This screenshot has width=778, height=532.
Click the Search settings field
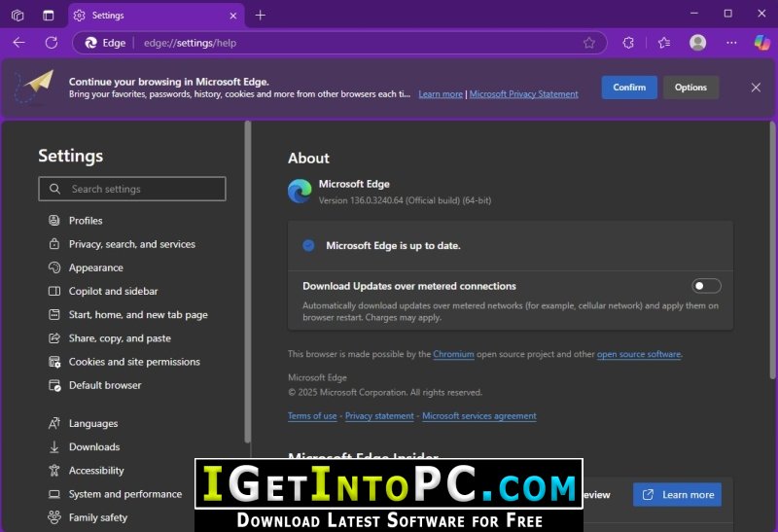coord(132,189)
